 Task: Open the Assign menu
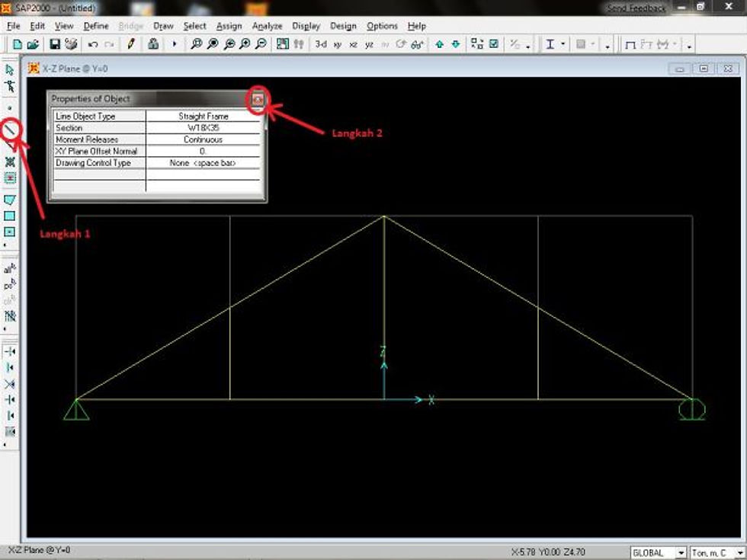tap(229, 26)
